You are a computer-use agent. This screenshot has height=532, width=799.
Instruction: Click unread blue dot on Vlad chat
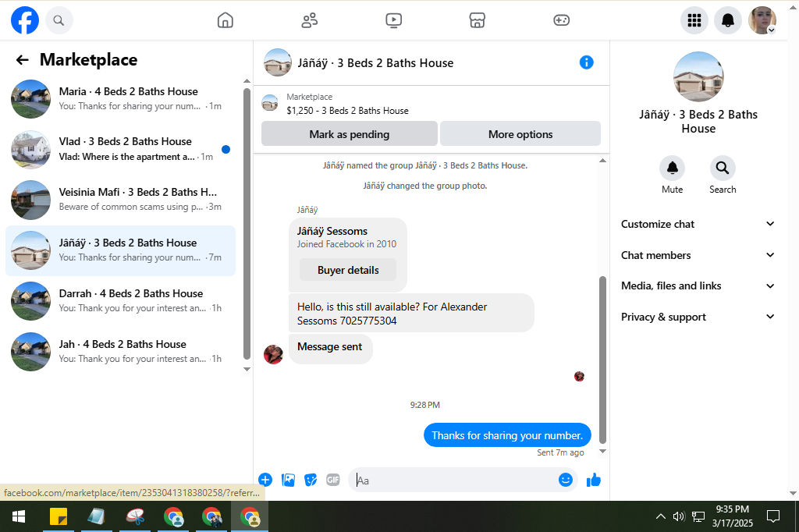pyautogui.click(x=225, y=149)
